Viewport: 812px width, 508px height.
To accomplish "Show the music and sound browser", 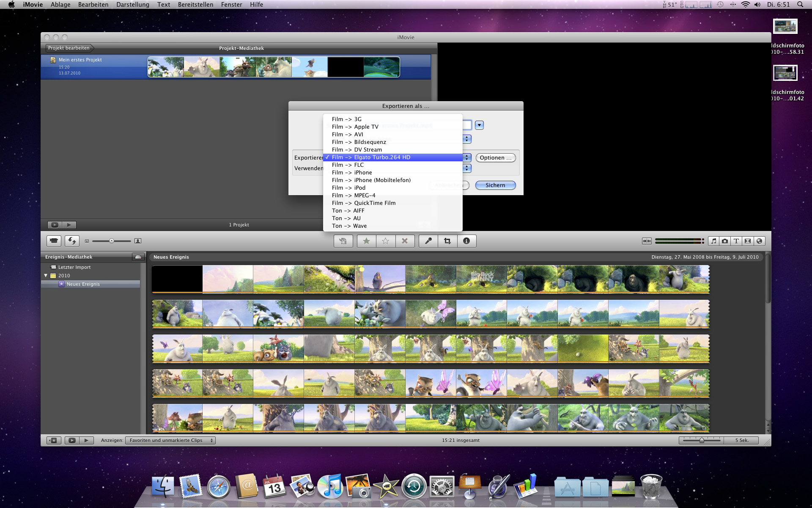I will (714, 241).
